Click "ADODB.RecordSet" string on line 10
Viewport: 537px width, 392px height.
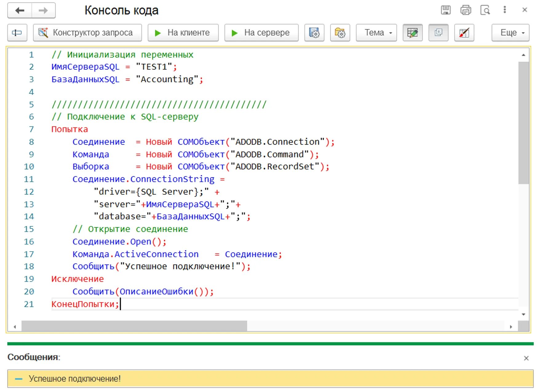tap(275, 167)
